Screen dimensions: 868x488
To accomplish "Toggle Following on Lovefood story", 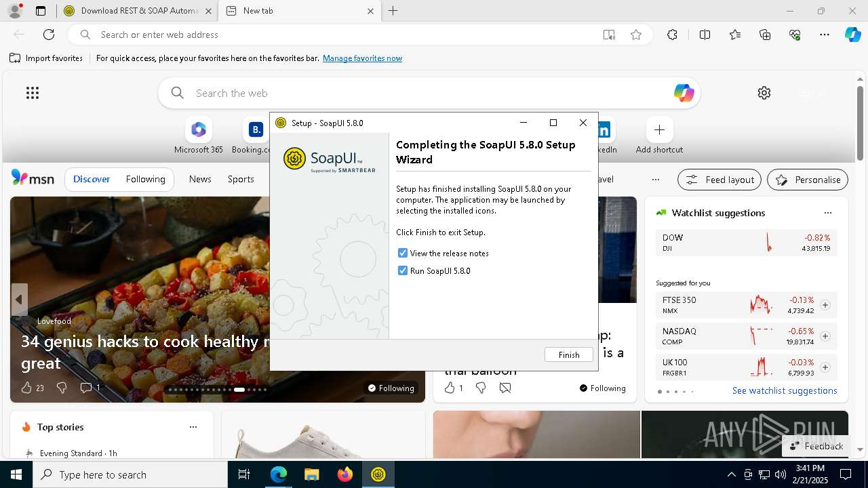I will pos(391,388).
